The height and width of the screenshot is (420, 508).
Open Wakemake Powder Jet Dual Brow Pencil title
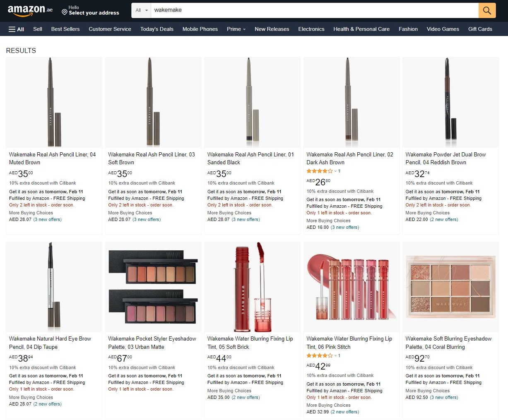(x=445, y=158)
